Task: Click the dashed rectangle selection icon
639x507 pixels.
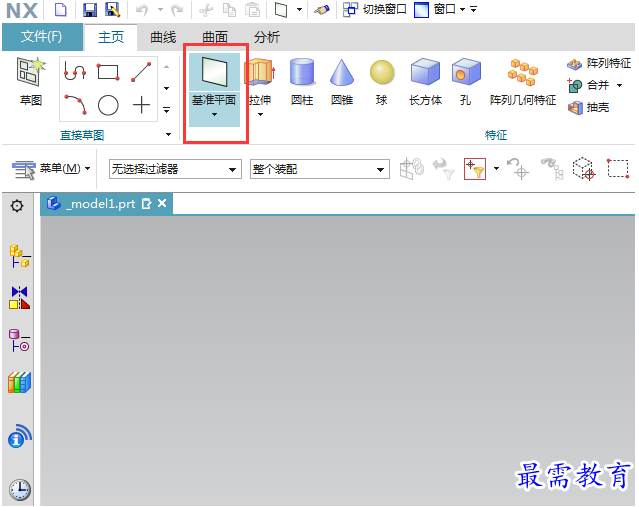Action: [x=618, y=168]
